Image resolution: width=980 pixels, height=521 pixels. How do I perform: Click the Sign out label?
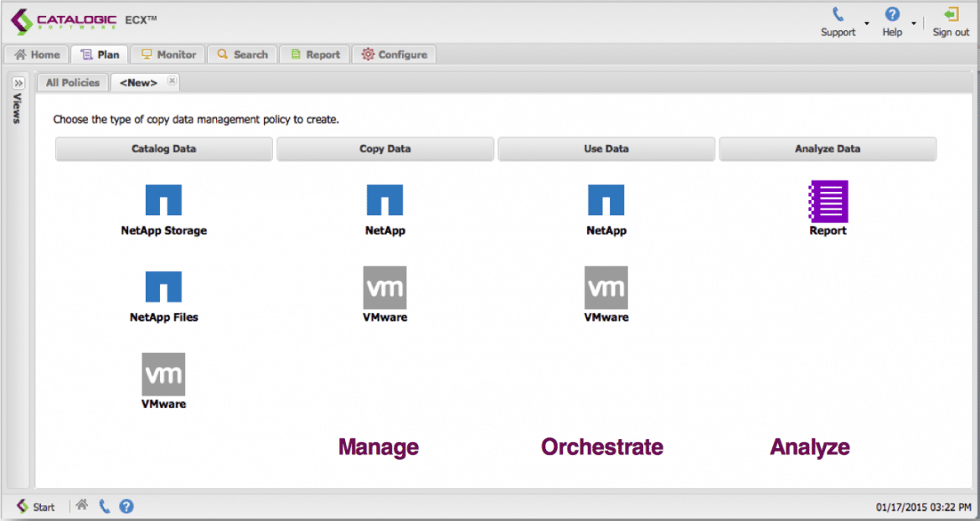tap(951, 33)
